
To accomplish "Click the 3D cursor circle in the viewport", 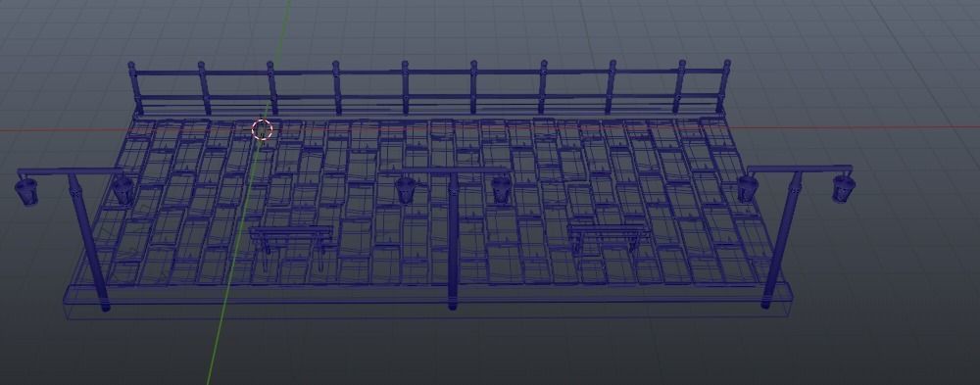I will coord(263,130).
